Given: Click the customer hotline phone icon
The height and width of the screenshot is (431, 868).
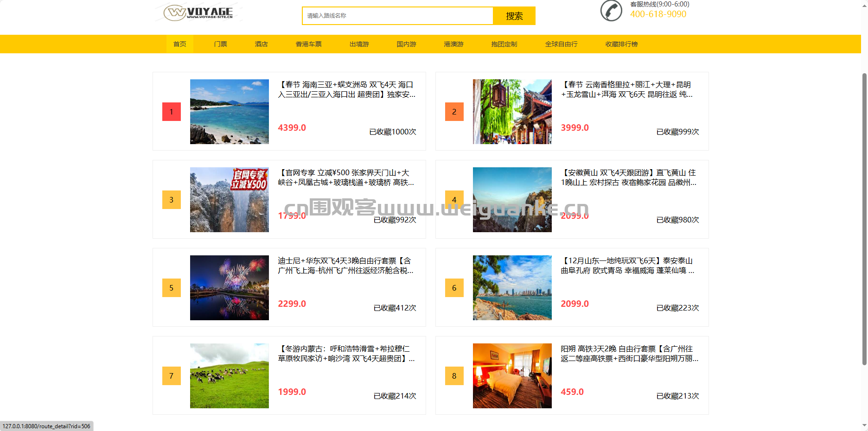Looking at the screenshot, I should tap(611, 11).
